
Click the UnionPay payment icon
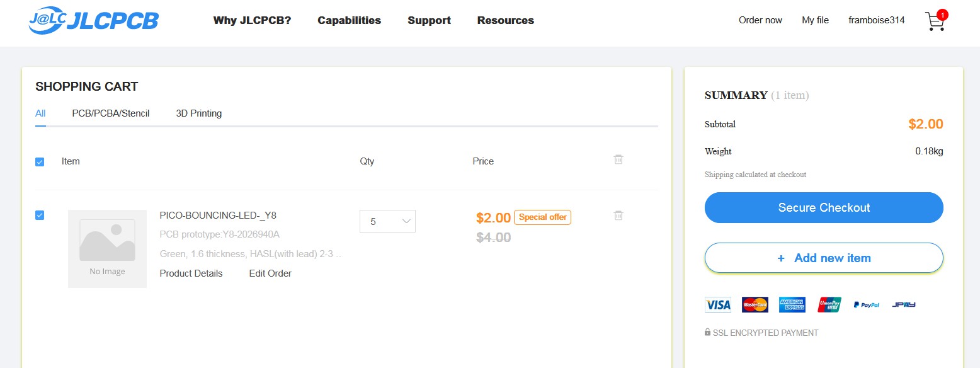pyautogui.click(x=829, y=305)
